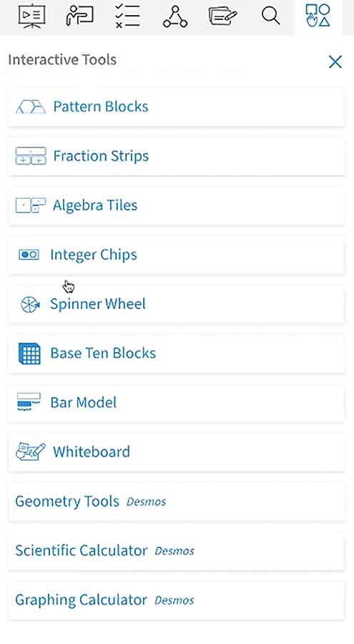Open Geometry Tools by Desmos
354x644 pixels.
pos(176,501)
